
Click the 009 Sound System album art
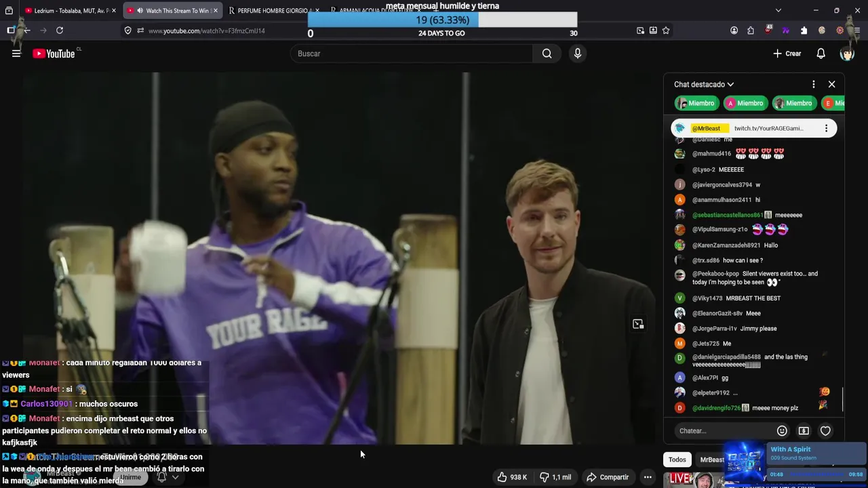coord(745,462)
